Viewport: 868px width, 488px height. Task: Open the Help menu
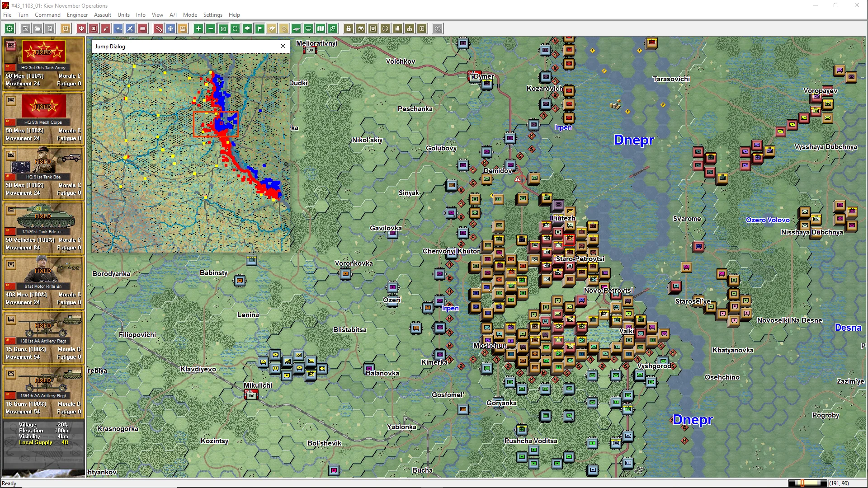(234, 15)
